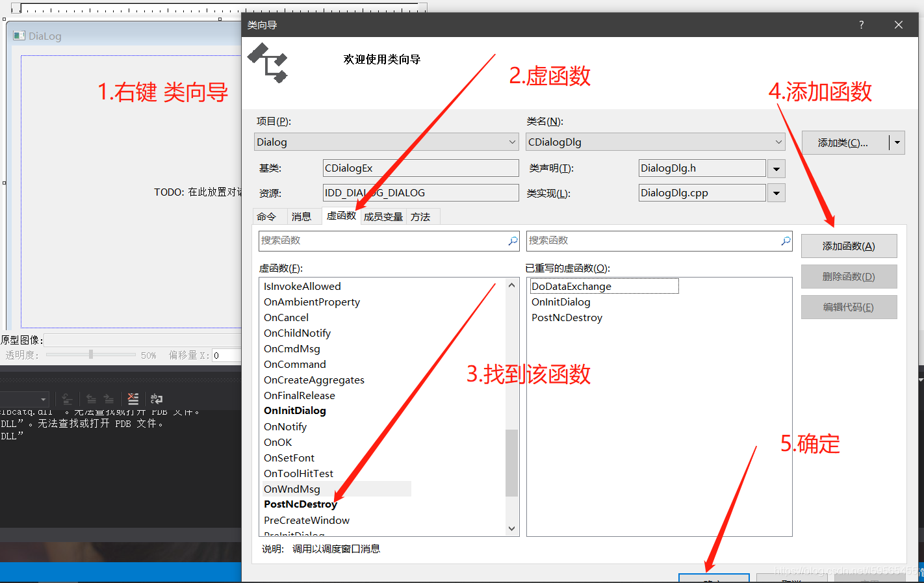
Task: Open the Project dropdown showing Dialog
Action: [387, 142]
